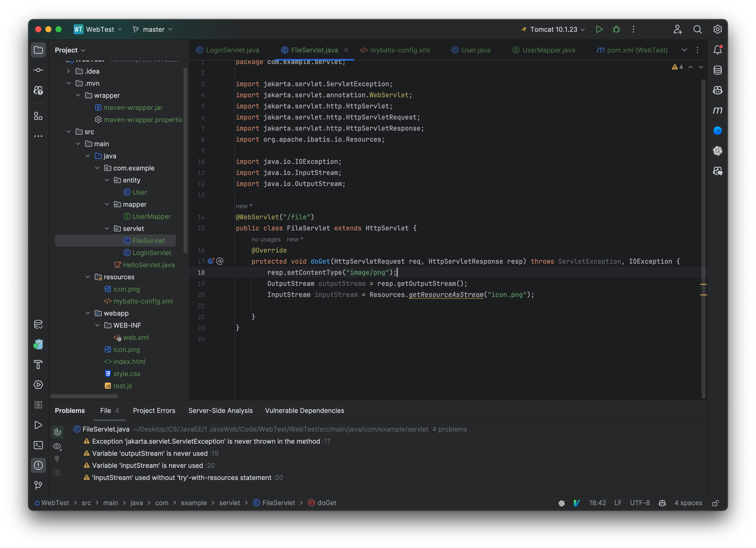
Task: Open the Server-Side Analysis tab
Action: coord(220,411)
